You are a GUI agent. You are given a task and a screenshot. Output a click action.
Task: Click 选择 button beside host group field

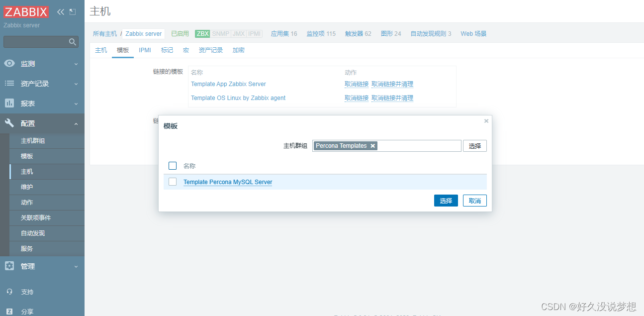click(x=475, y=146)
